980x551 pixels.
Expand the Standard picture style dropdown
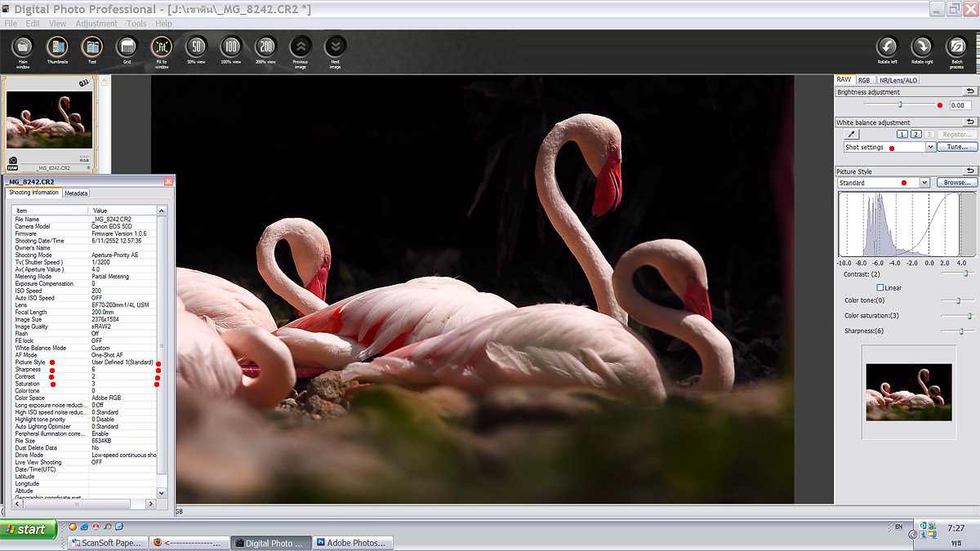pos(924,183)
